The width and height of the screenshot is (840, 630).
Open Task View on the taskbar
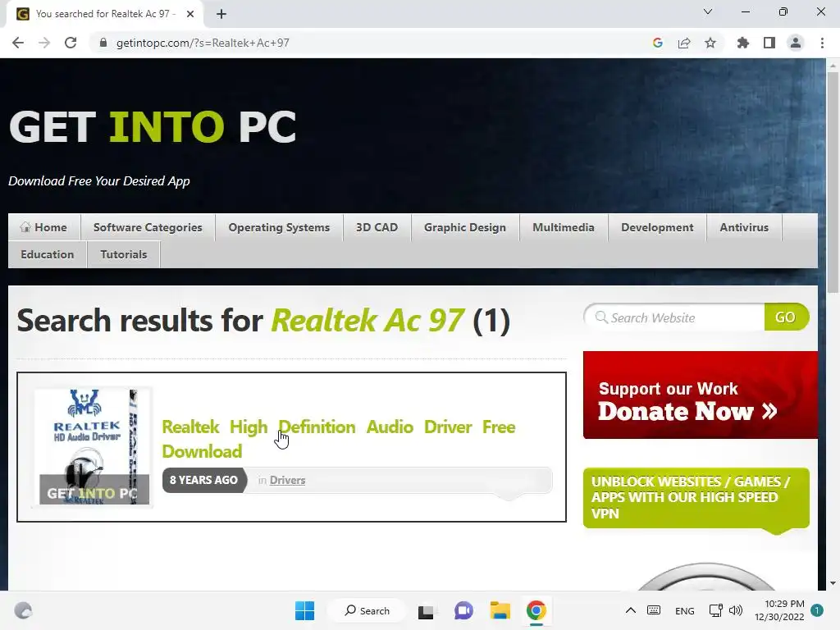(x=426, y=610)
